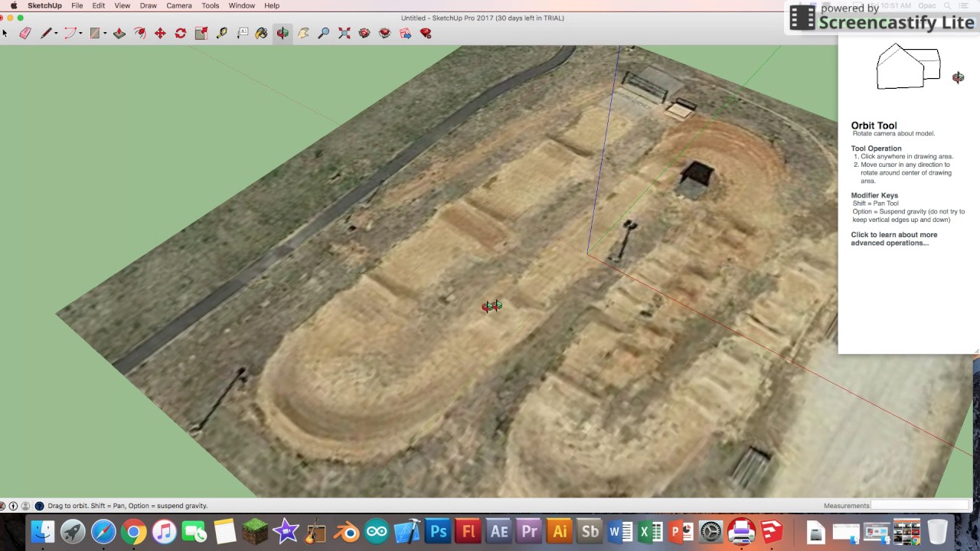
Task: Select the Scale tool
Action: 201,33
